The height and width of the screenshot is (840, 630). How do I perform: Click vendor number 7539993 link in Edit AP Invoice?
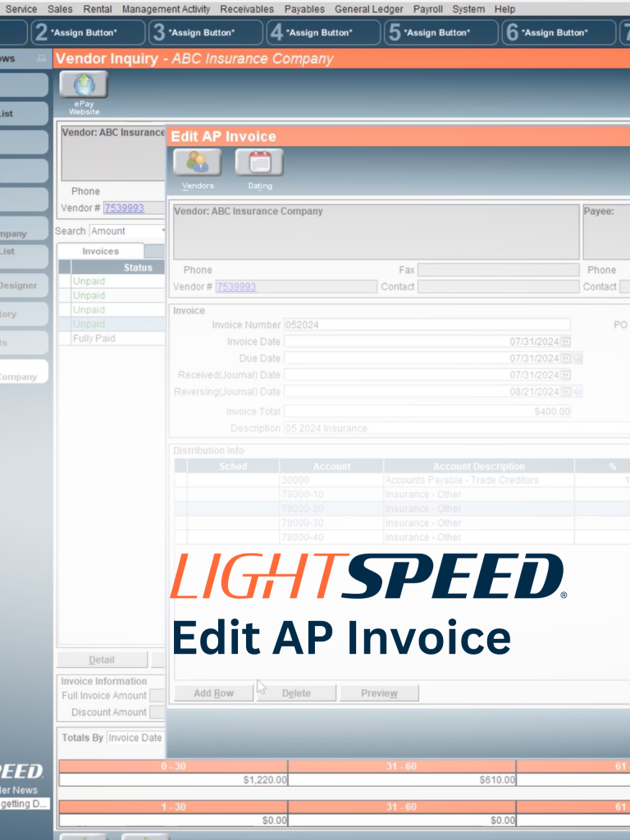click(x=236, y=287)
